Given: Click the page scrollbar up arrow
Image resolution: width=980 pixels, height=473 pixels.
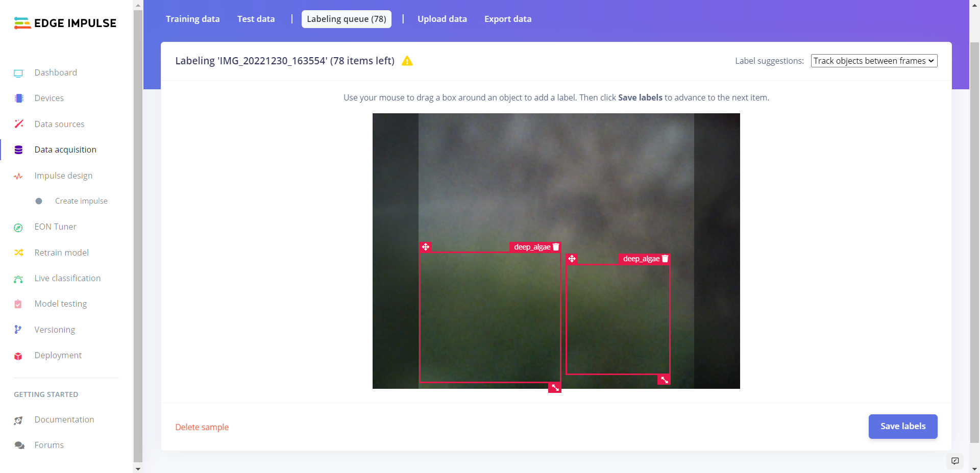Looking at the screenshot, I should [x=974, y=5].
